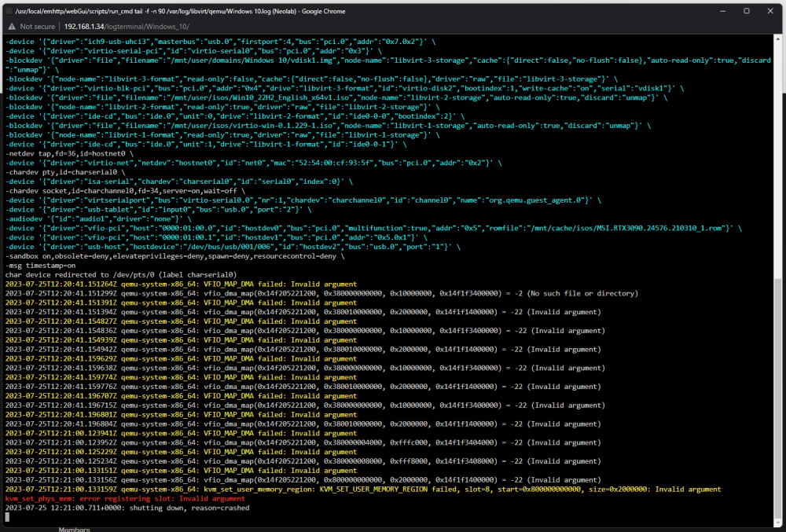
Task: Click the usb-host hostdevice line
Action: 233,247
